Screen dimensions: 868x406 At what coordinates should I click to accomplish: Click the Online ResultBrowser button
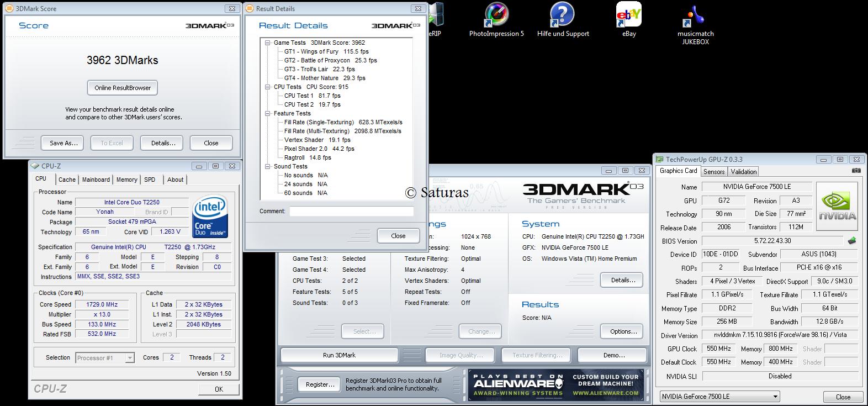tap(123, 88)
